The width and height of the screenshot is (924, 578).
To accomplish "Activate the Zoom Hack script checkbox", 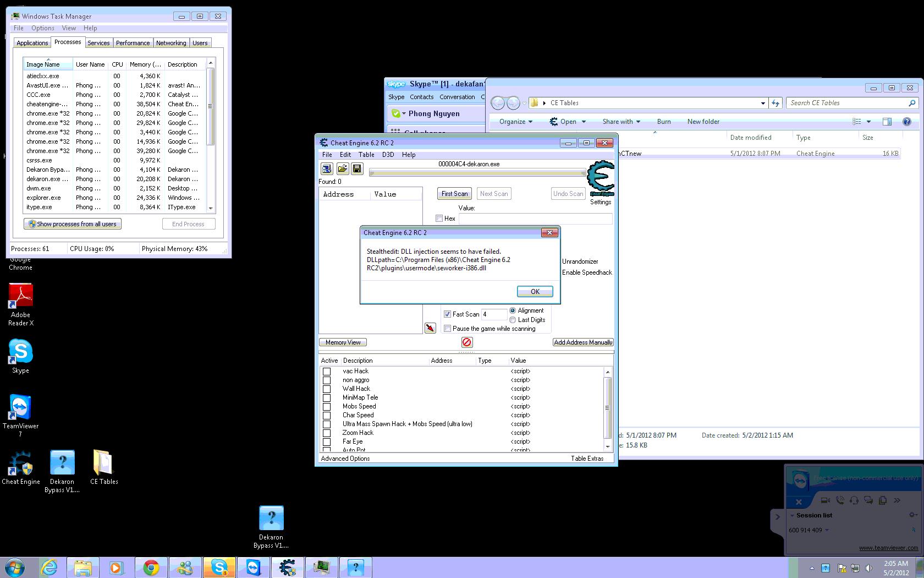I will 327,433.
